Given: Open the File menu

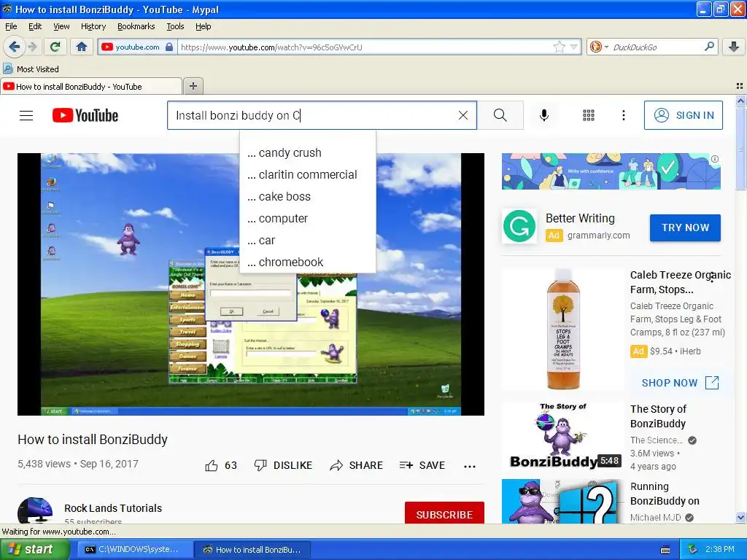Looking at the screenshot, I should tap(11, 26).
